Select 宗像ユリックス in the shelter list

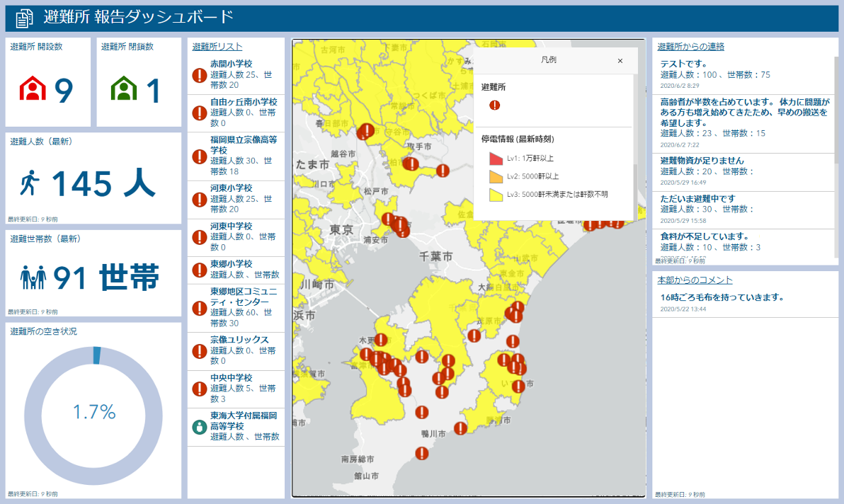[x=239, y=340]
